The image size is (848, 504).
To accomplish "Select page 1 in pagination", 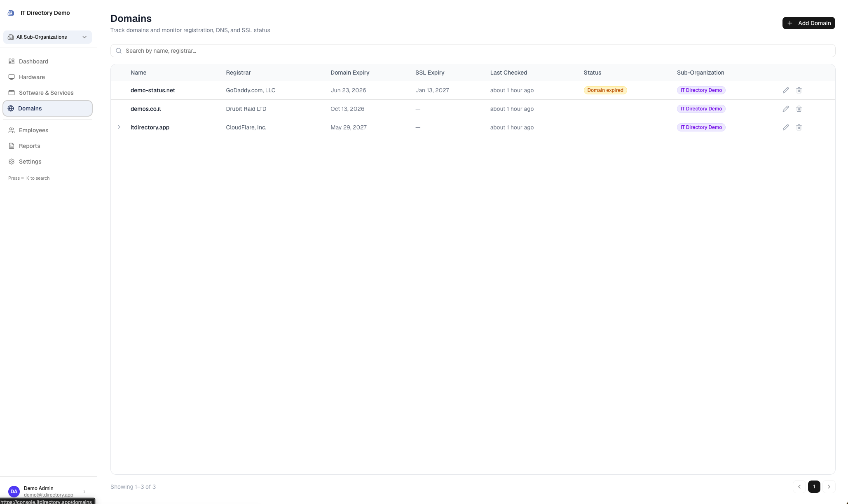I will click(x=814, y=487).
